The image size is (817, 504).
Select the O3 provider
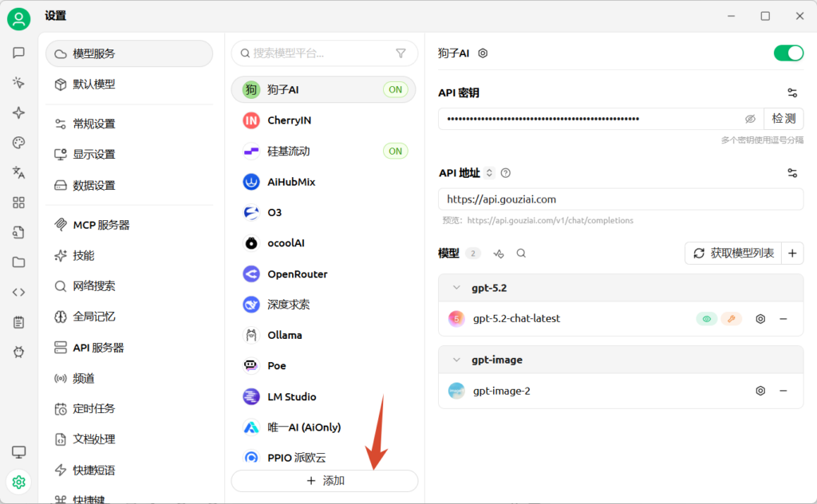324,212
